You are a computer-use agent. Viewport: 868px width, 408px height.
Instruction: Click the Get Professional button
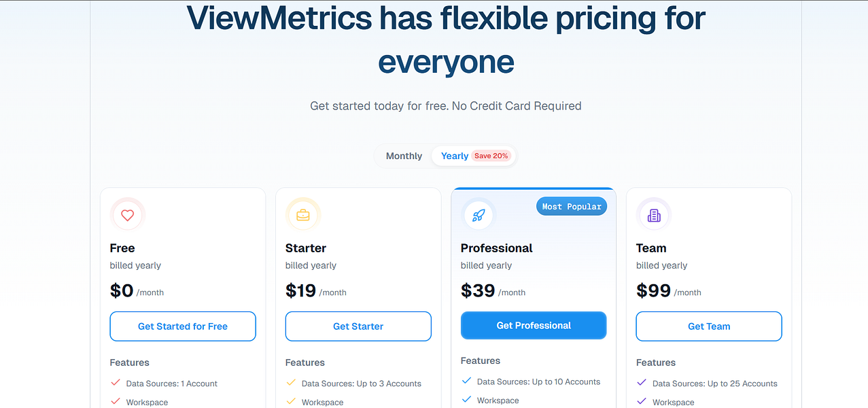click(533, 325)
